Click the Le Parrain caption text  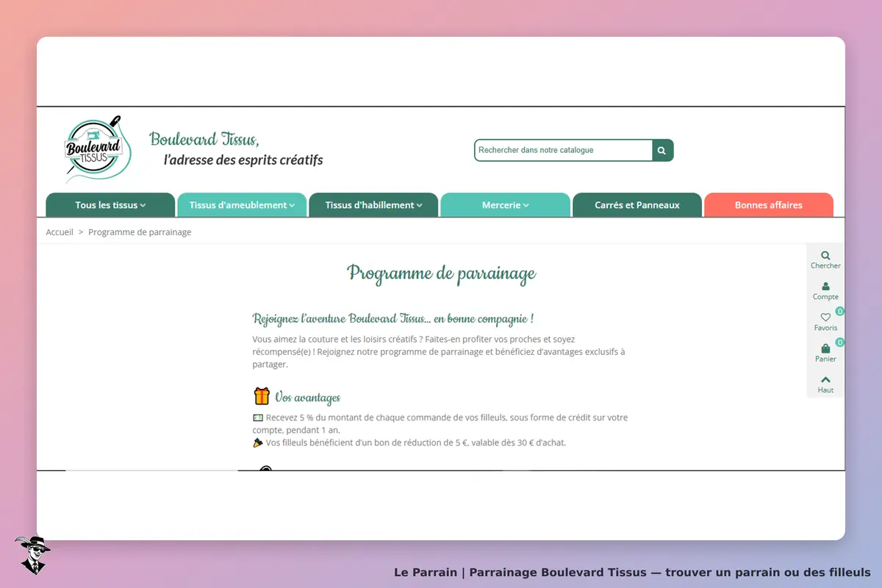tap(632, 573)
